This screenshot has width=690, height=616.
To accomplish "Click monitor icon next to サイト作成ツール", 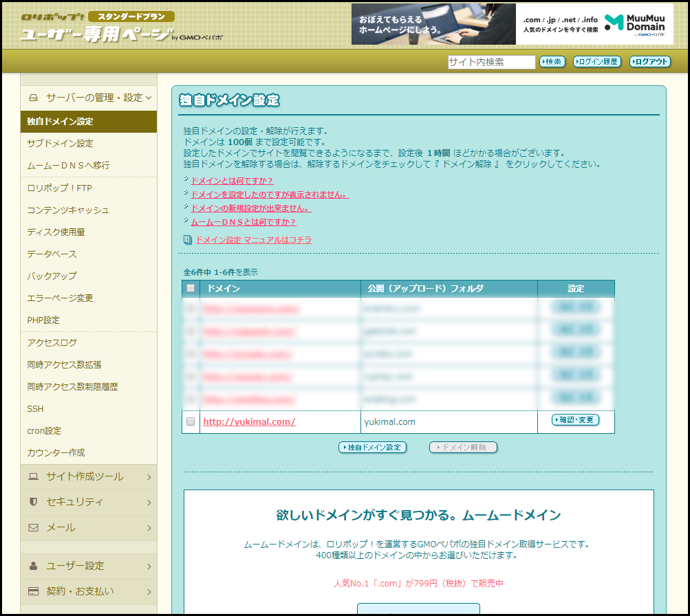I will [33, 476].
